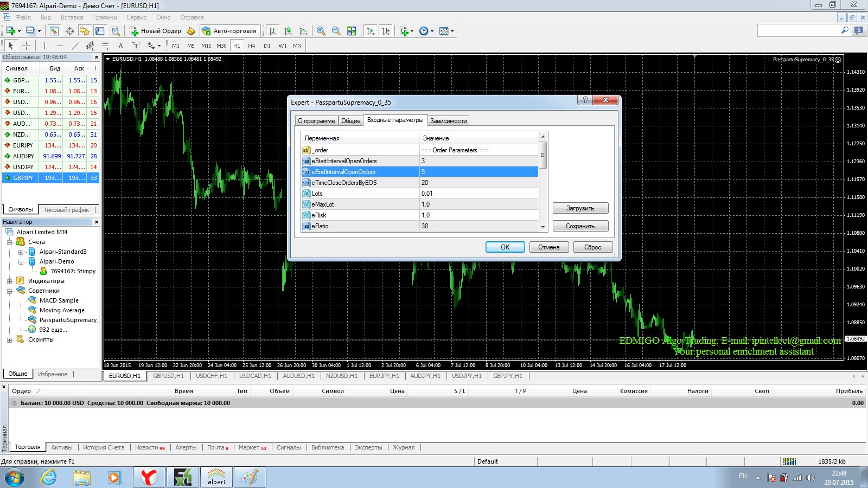Viewport: 868px width, 488px height.
Task: Switch chart to candlestick mode
Action: [288, 31]
